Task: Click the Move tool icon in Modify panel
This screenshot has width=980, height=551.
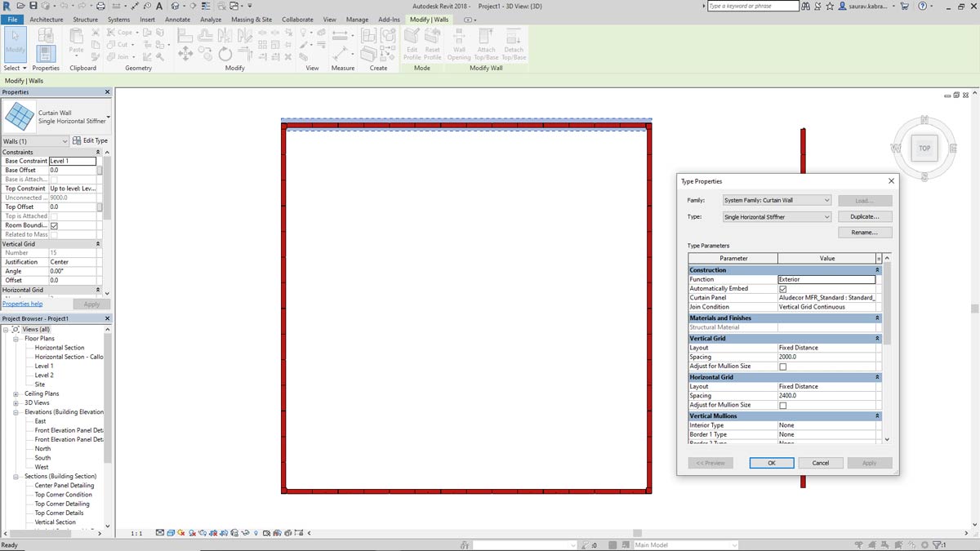Action: (185, 53)
